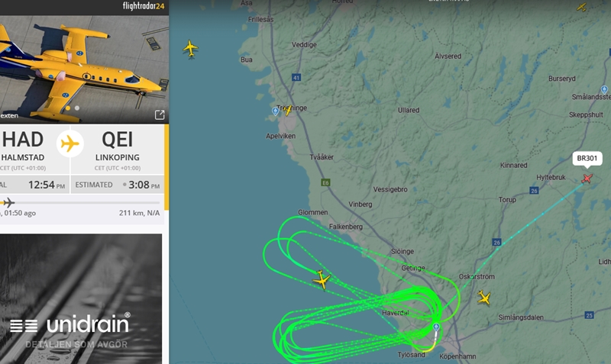Select the small yellow plane near Träslövsläge

[288, 110]
